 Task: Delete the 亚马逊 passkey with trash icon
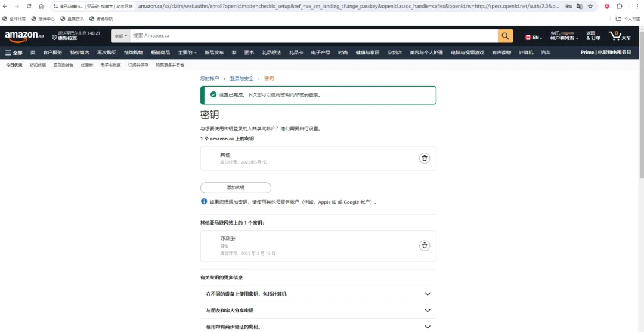coord(425,245)
